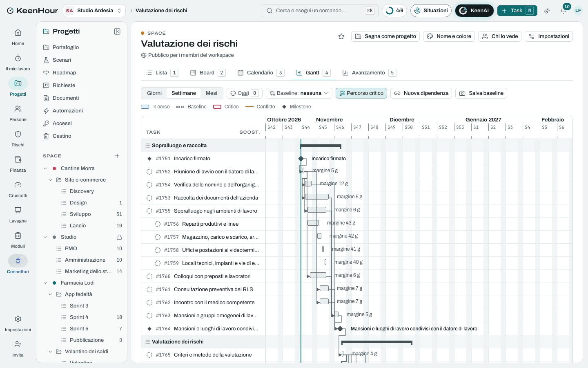Click Salva baseline button
The image size is (588, 368).
[x=481, y=93]
